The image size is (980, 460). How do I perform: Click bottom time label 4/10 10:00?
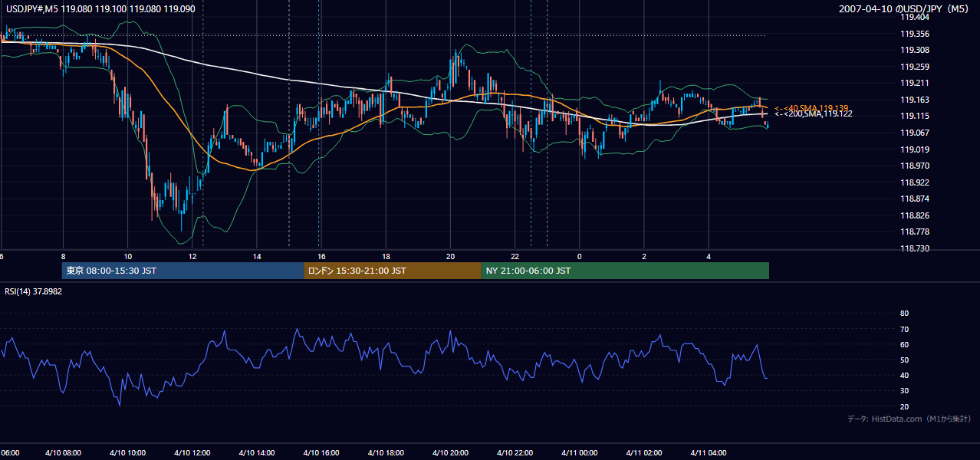tap(127, 453)
